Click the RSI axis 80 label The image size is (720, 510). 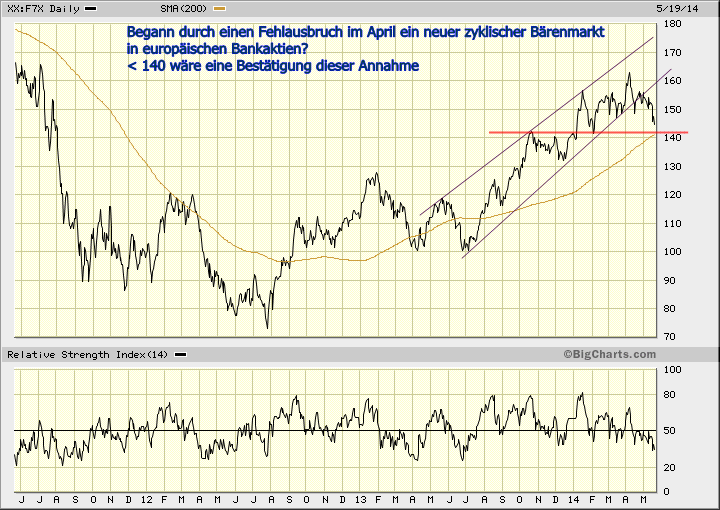(x=670, y=395)
